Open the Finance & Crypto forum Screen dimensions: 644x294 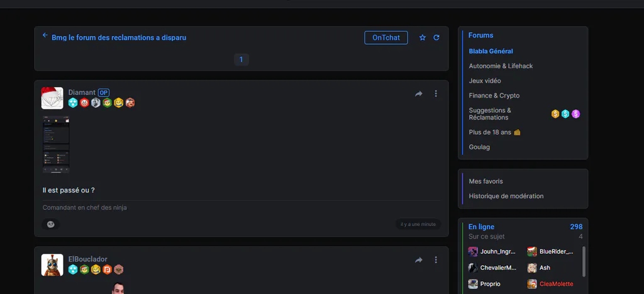tap(494, 96)
